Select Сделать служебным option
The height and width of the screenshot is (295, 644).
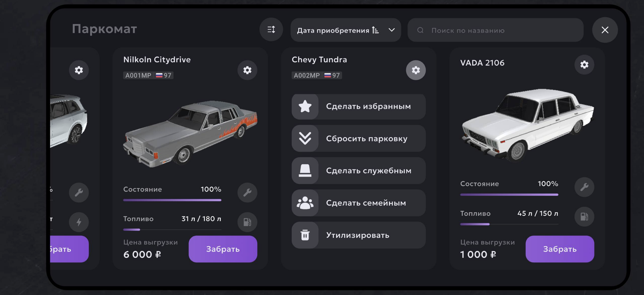358,171
